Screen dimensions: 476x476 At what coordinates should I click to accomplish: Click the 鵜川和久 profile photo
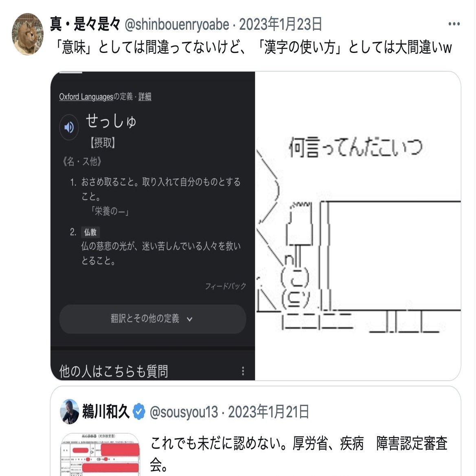tap(70, 412)
